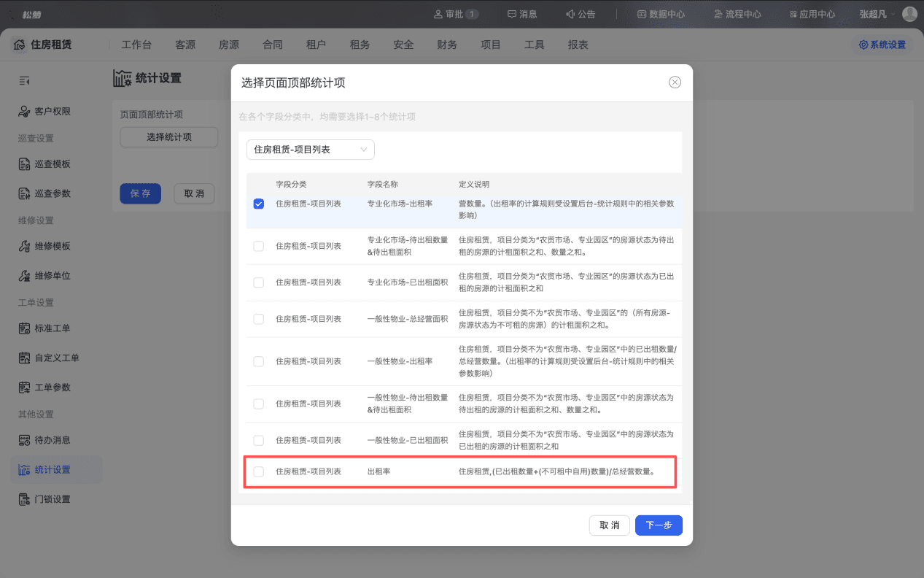Close the statistics selection dialog
The height and width of the screenshot is (578, 924).
pos(675,82)
